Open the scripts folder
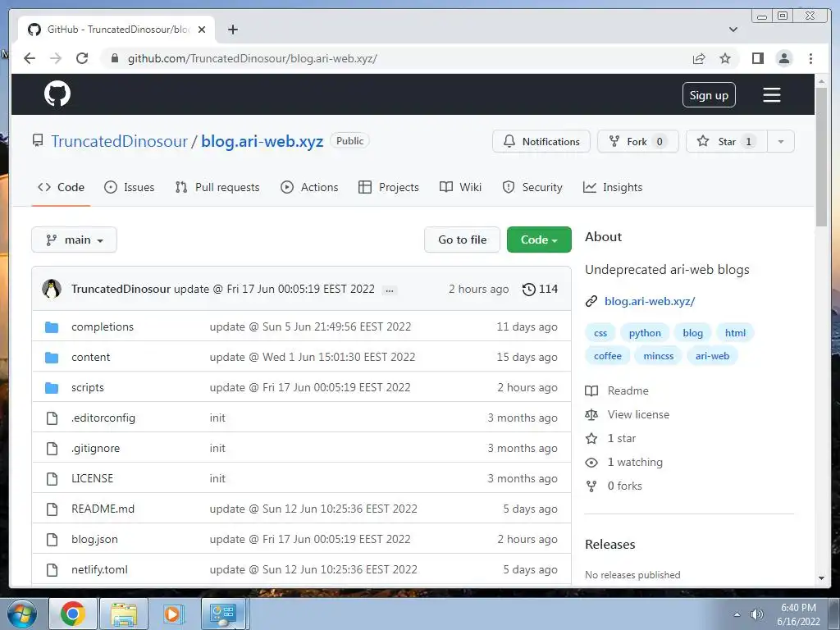This screenshot has width=840, height=630. point(87,388)
